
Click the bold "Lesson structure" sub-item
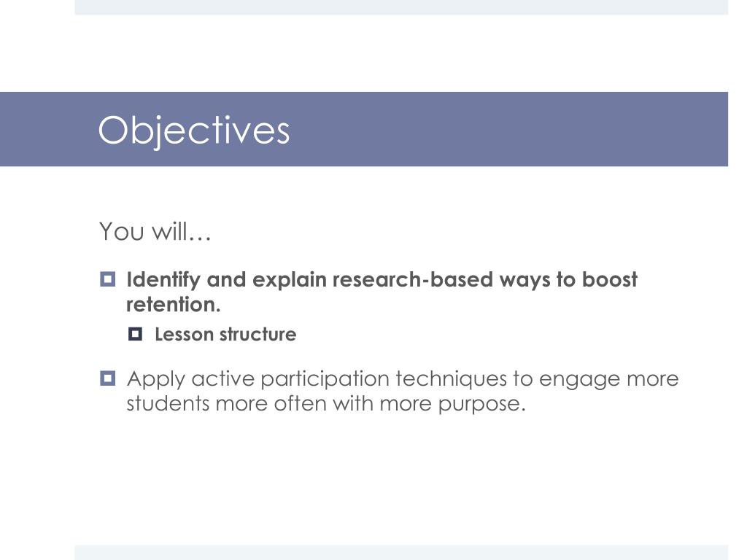[225, 334]
